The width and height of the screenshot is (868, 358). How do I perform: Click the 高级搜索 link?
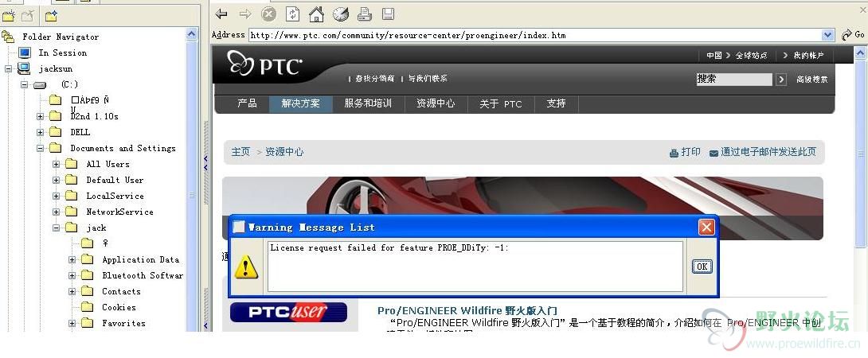pyautogui.click(x=812, y=79)
